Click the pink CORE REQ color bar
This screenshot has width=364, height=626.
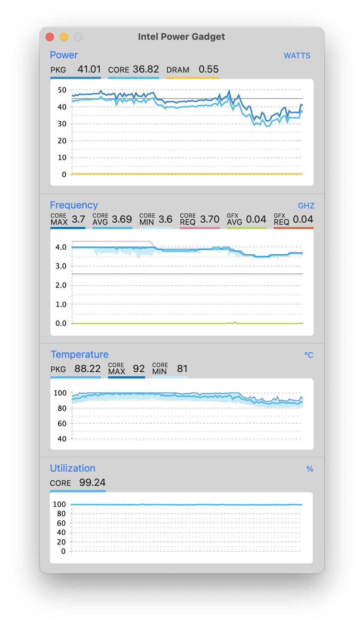pos(199,228)
